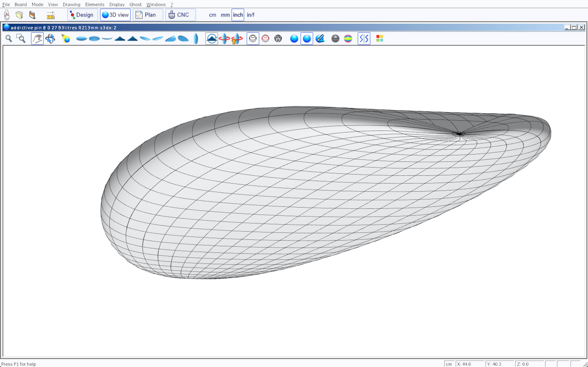Start auto-rotation around vertical axis

click(x=224, y=39)
